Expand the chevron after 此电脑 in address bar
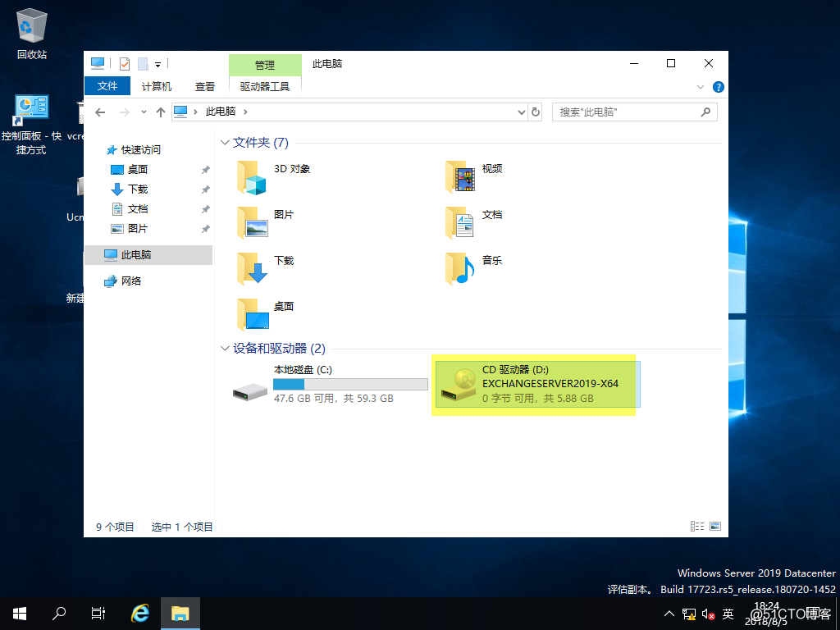The width and height of the screenshot is (840, 630). coord(245,112)
